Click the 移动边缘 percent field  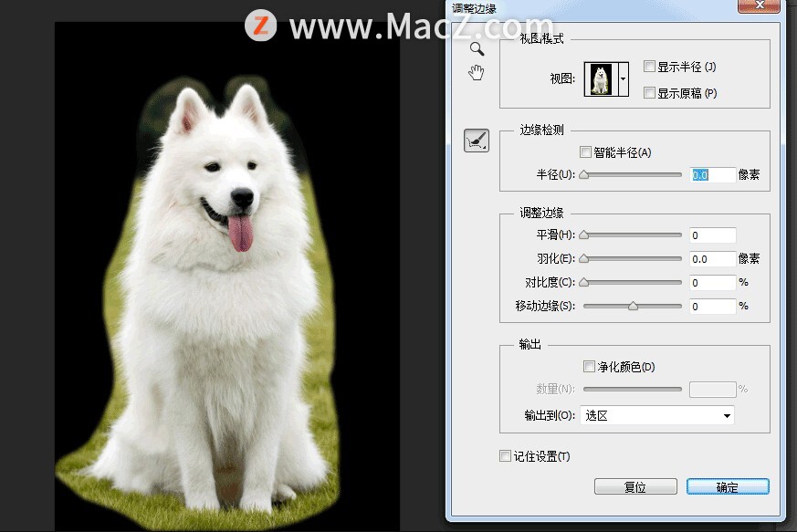click(x=713, y=307)
